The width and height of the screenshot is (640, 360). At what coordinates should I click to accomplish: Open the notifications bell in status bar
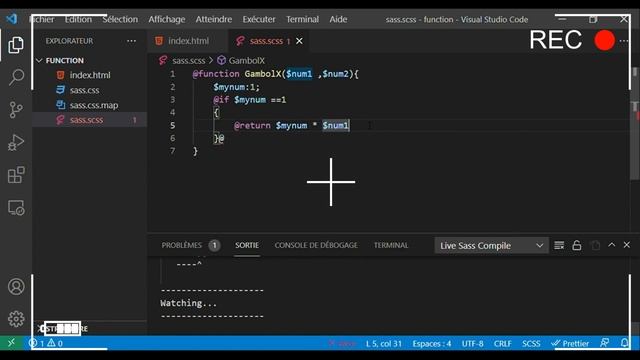pos(624,343)
